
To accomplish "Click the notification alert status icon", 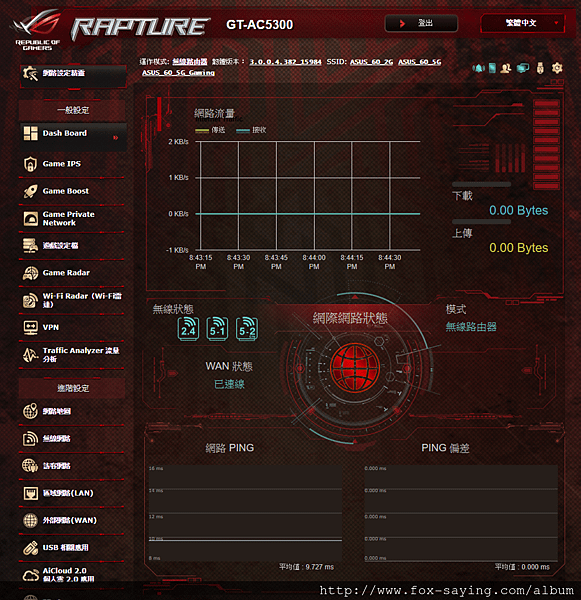I will point(478,68).
